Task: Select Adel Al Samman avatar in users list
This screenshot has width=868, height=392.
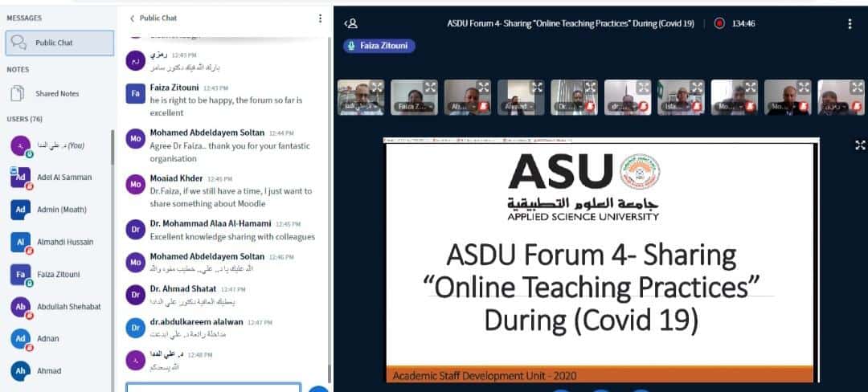Action: [x=20, y=178]
